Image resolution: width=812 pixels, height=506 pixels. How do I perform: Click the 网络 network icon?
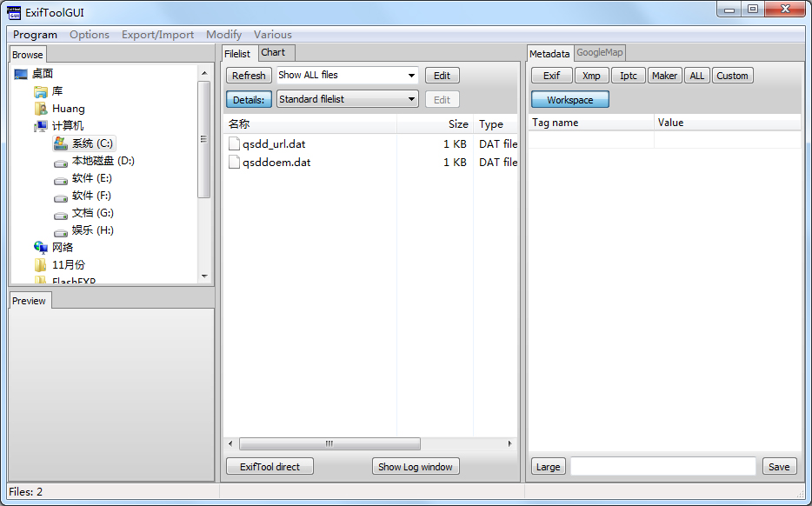click(x=41, y=248)
